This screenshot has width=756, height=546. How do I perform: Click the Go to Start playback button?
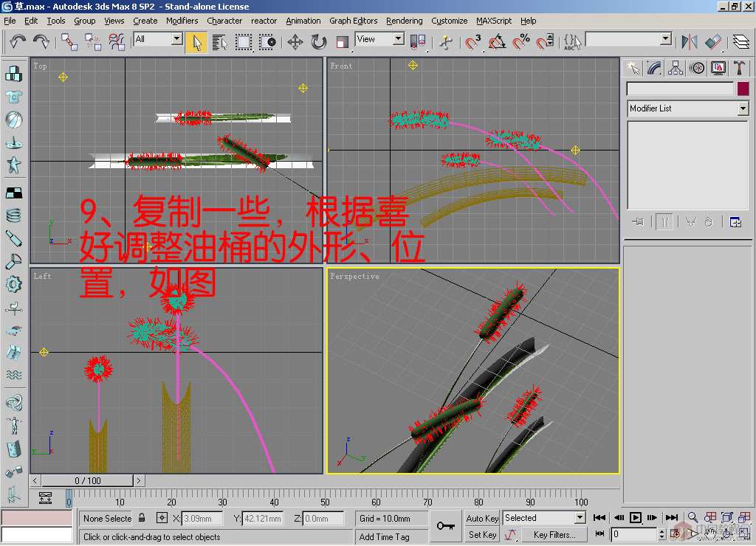point(599,517)
